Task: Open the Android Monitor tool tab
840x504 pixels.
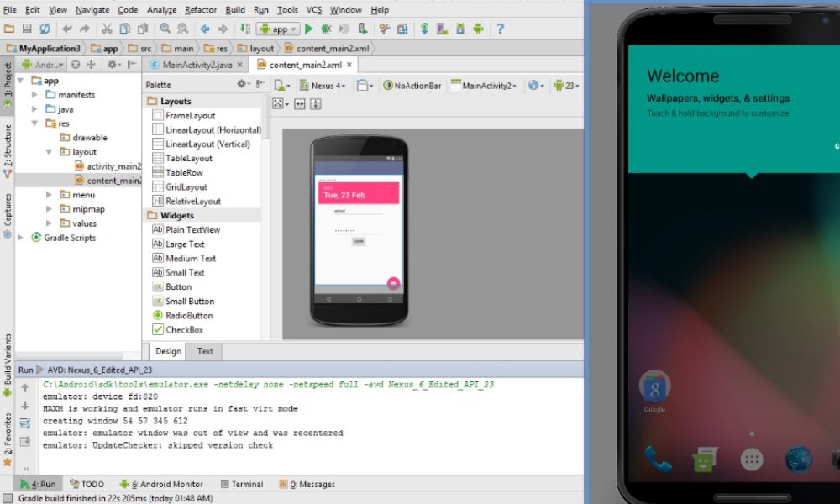Action: point(161,484)
